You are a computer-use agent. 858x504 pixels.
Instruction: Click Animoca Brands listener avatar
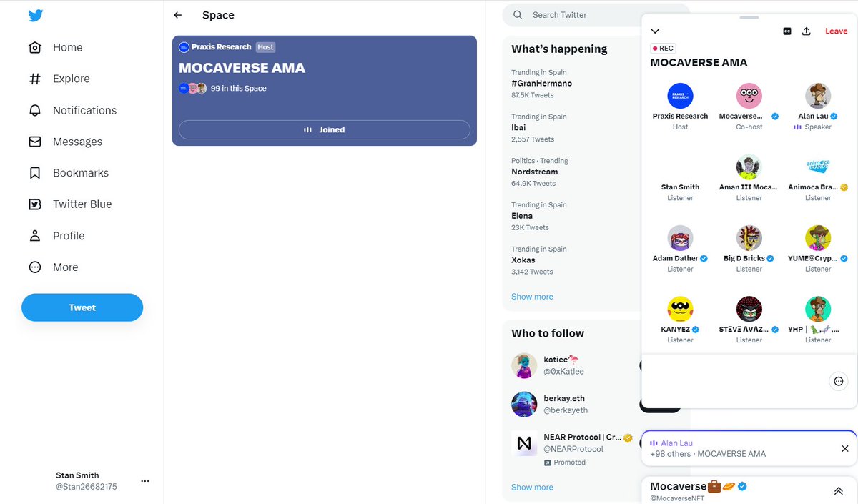[x=818, y=167]
